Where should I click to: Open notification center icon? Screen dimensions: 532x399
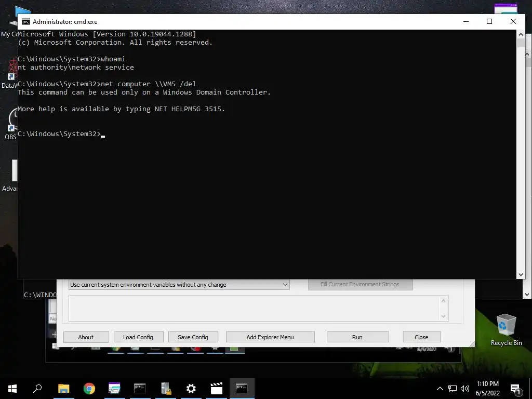pos(516,389)
